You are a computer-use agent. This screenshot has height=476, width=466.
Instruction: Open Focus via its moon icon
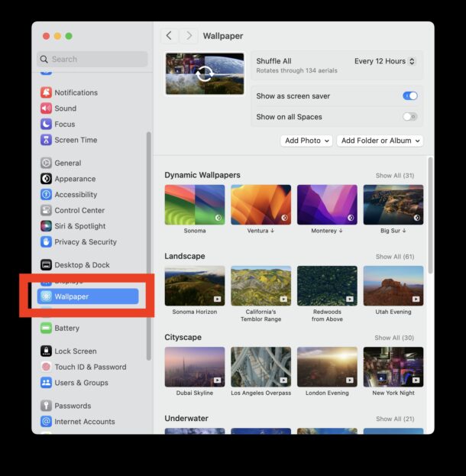pos(46,124)
